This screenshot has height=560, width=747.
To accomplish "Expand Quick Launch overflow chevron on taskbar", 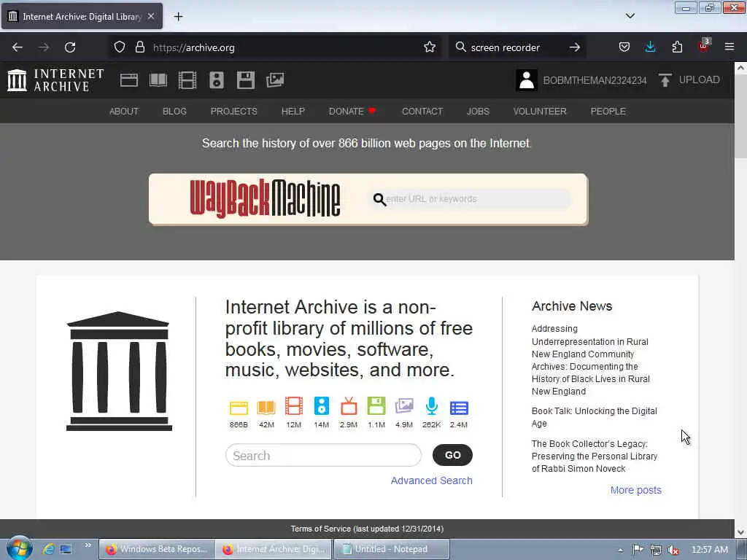I will [x=88, y=545].
